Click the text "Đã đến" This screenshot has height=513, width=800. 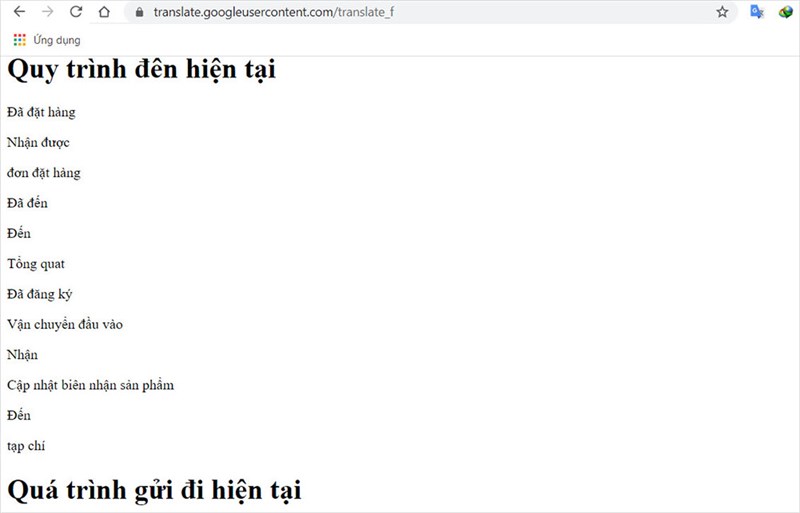coord(28,203)
